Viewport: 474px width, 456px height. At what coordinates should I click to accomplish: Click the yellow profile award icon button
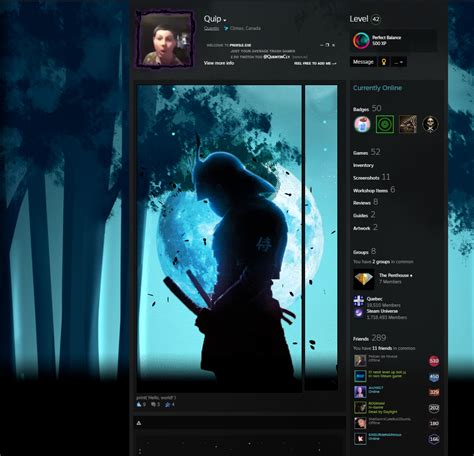point(384,62)
